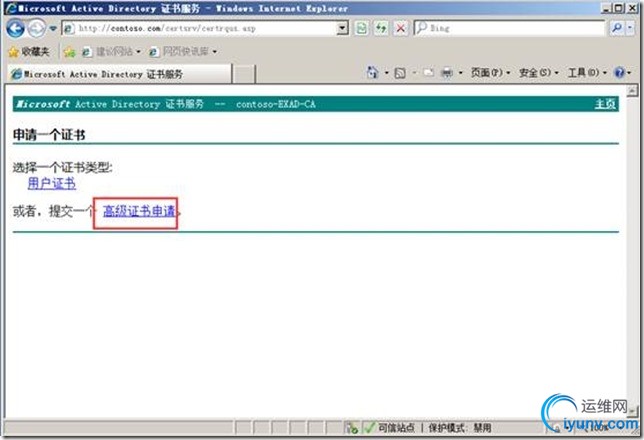
Task: Open the 安全(S) menu
Action: (x=539, y=73)
